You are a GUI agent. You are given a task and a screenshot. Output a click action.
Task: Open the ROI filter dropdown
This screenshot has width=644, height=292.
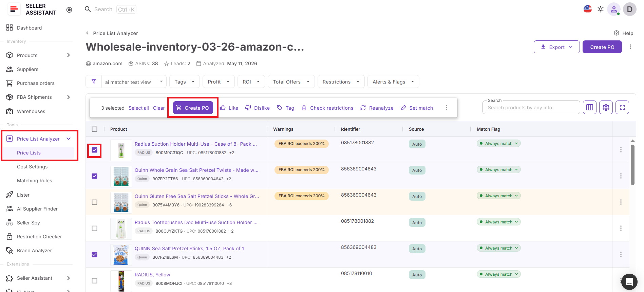pos(251,81)
